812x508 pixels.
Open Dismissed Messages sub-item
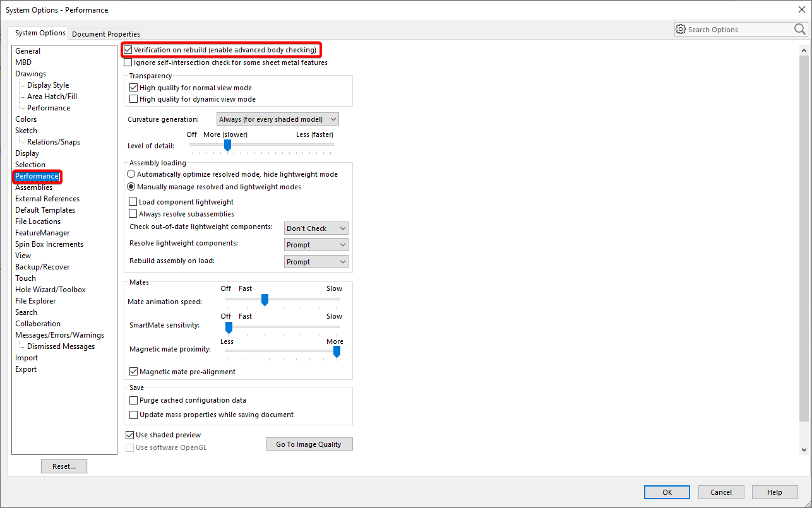pos(61,346)
